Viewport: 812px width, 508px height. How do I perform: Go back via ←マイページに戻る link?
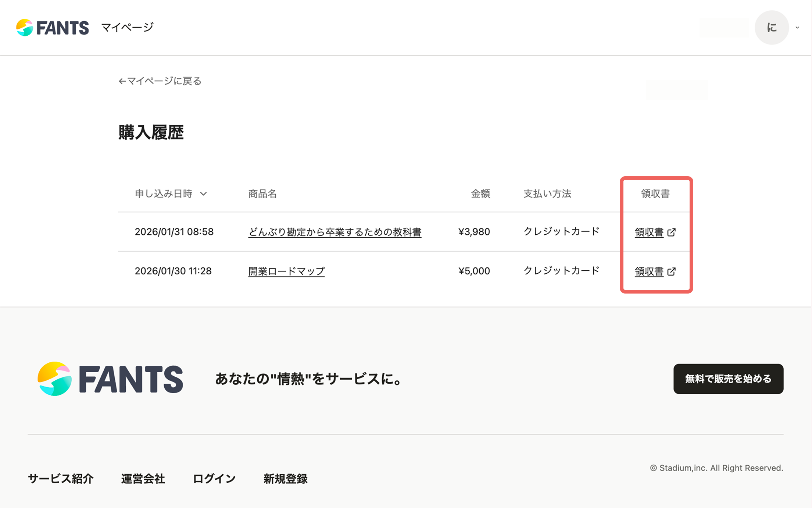(x=160, y=81)
